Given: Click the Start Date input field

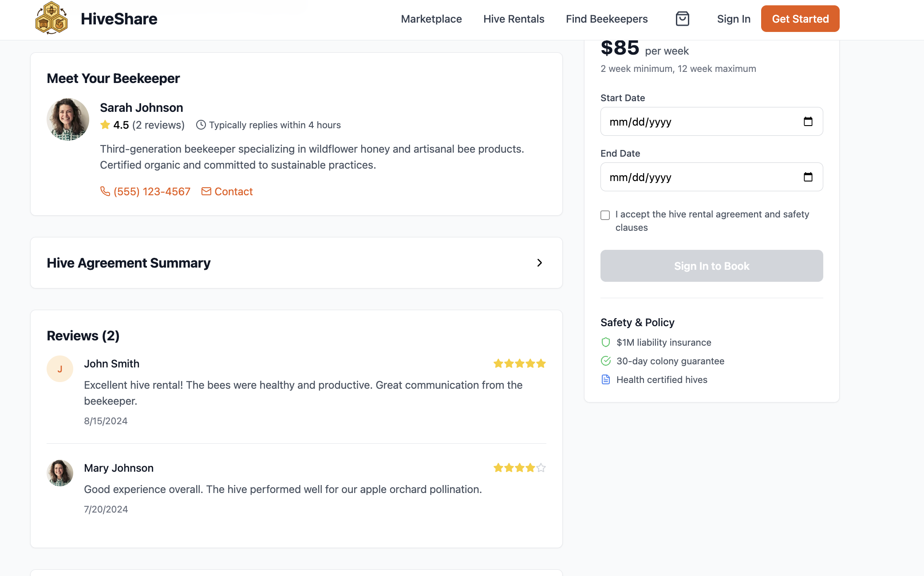Looking at the screenshot, I should point(701,122).
